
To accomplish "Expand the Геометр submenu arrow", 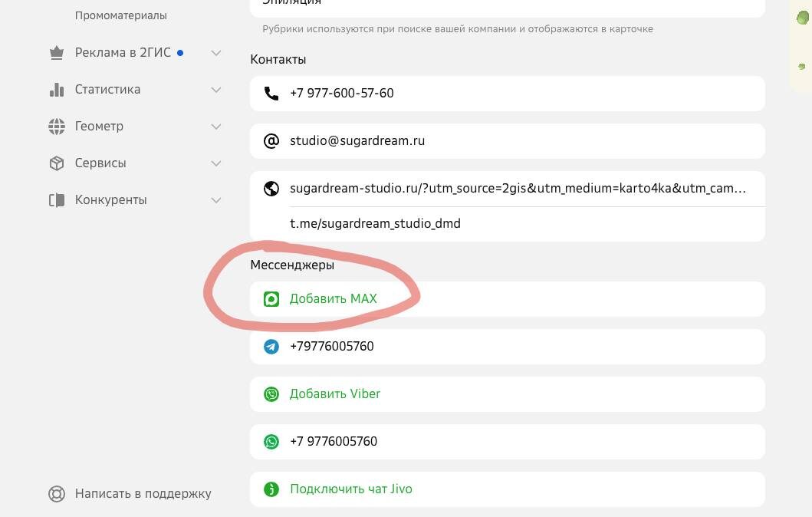I will 216,127.
